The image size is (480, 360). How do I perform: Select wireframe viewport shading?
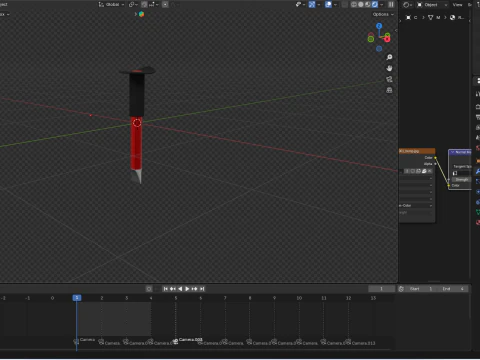coord(354,4)
